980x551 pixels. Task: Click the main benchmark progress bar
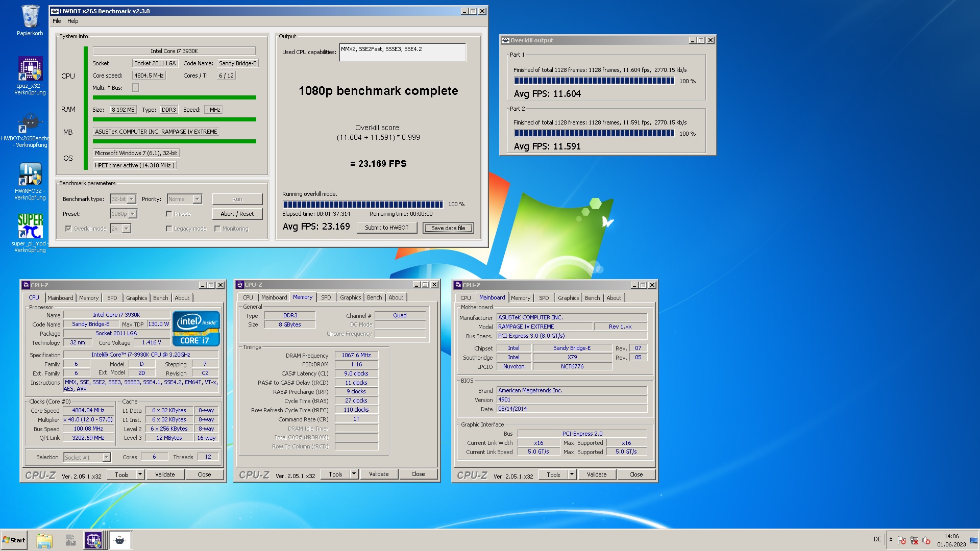362,205
